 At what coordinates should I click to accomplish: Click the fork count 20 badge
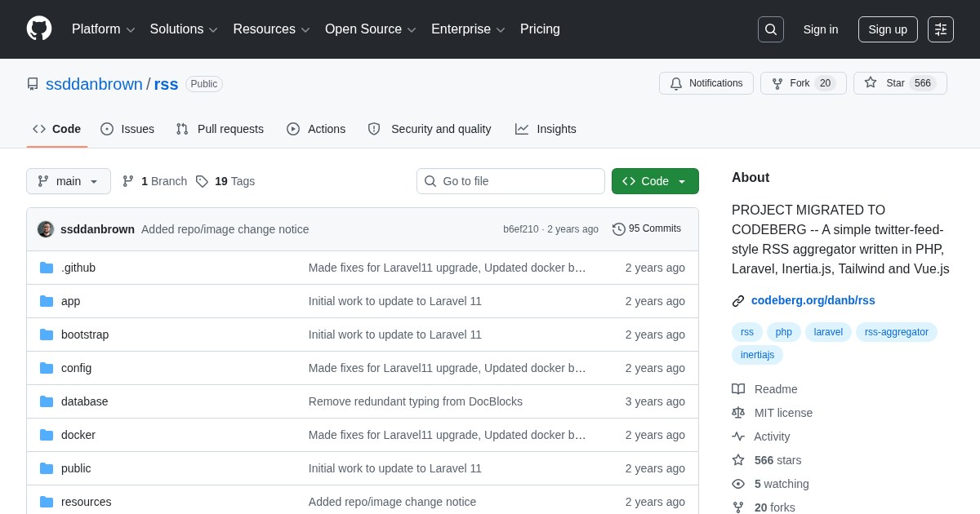pos(825,83)
